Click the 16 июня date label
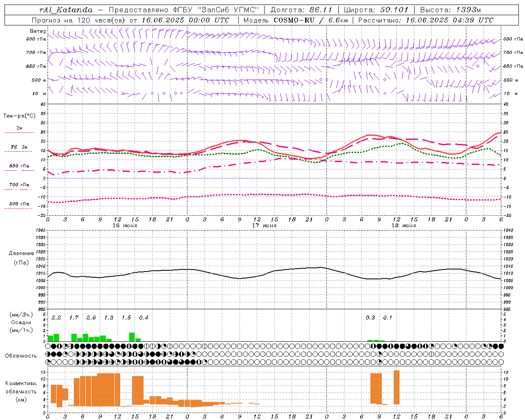 [125, 226]
